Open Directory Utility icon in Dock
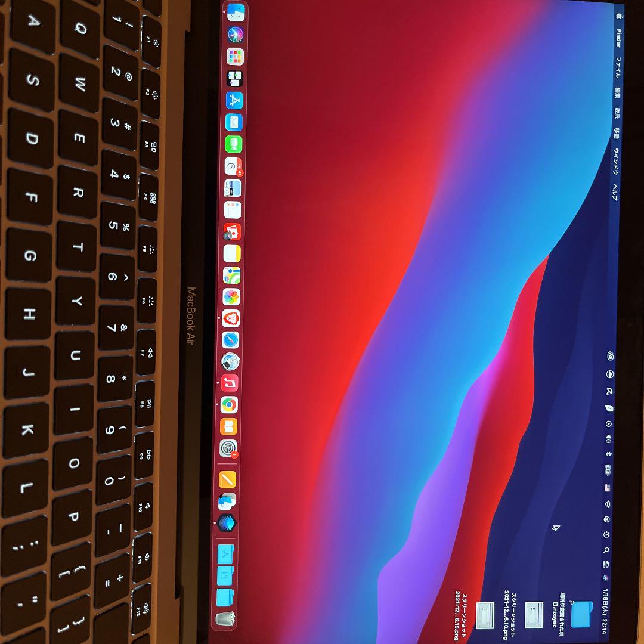644x644 pixels. click(x=230, y=362)
